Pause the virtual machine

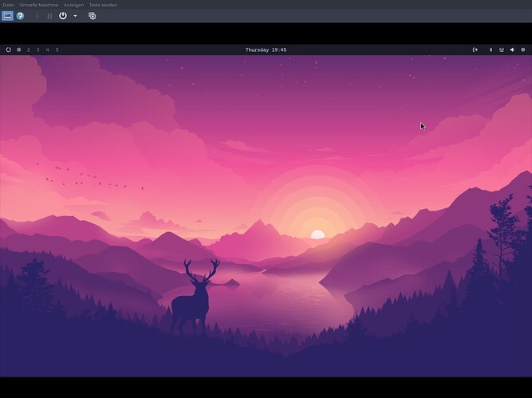pos(49,16)
